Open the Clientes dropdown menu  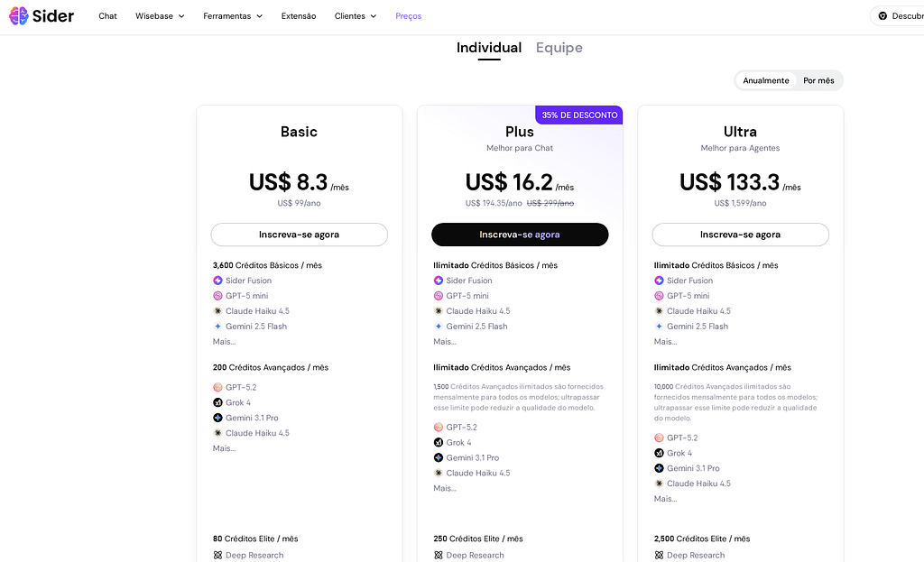click(x=356, y=16)
